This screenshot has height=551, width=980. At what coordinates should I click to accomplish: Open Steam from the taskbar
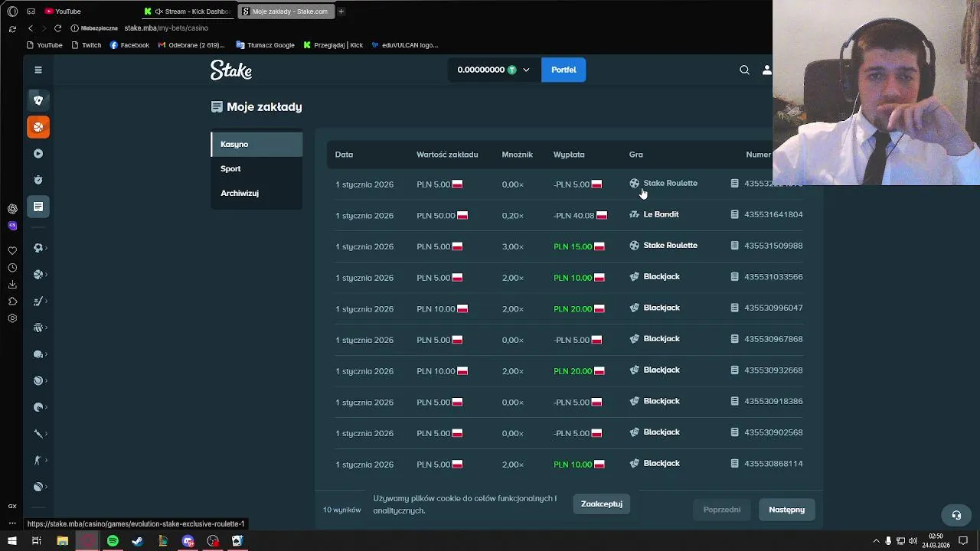(x=137, y=541)
